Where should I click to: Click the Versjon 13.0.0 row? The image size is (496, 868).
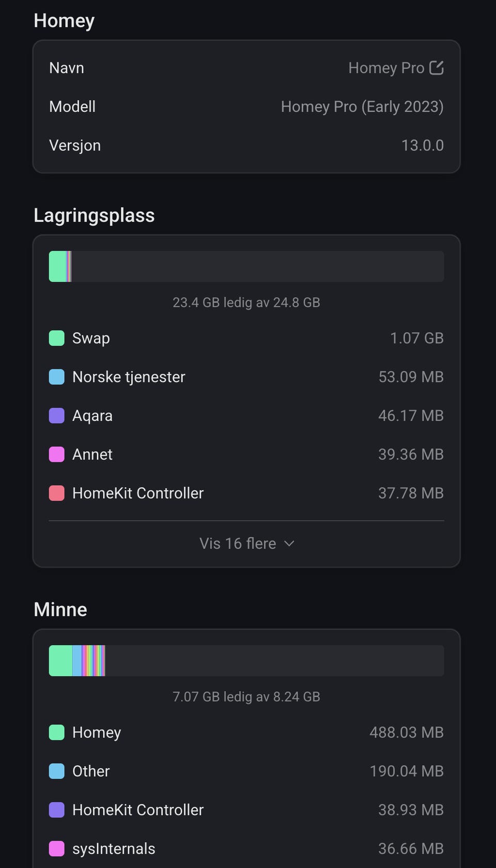click(246, 145)
